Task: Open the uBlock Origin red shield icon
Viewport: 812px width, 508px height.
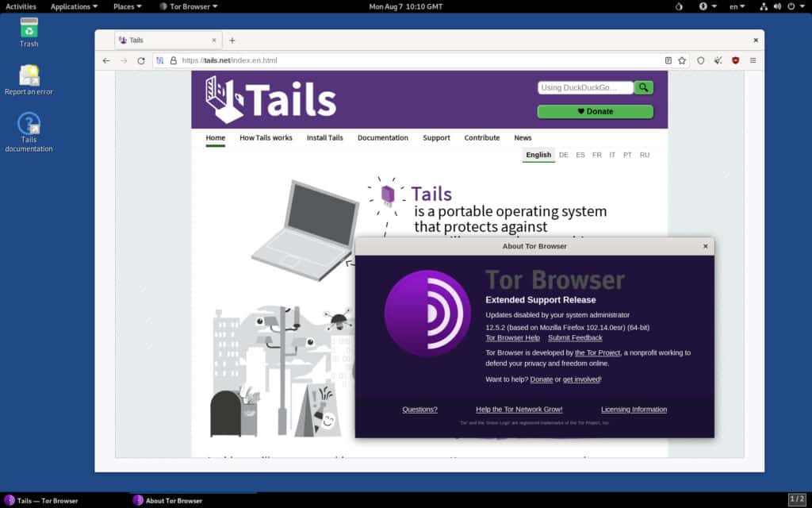Action: pos(736,60)
